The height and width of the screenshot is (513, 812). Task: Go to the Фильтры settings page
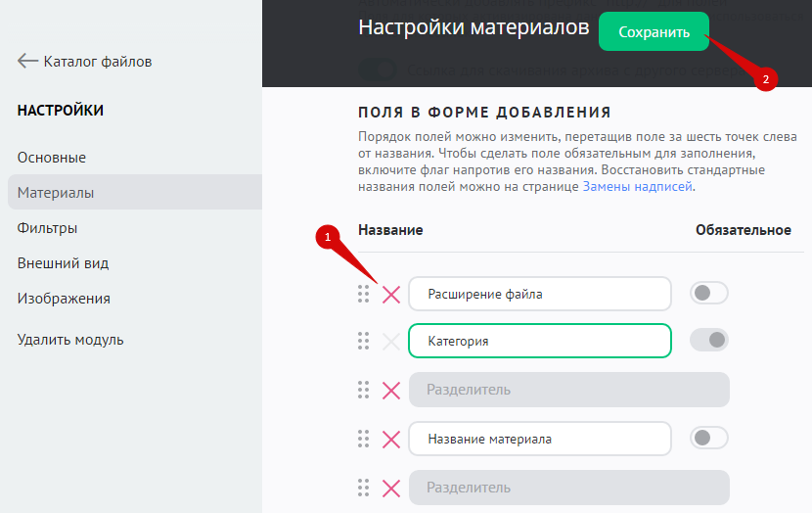pos(47,228)
